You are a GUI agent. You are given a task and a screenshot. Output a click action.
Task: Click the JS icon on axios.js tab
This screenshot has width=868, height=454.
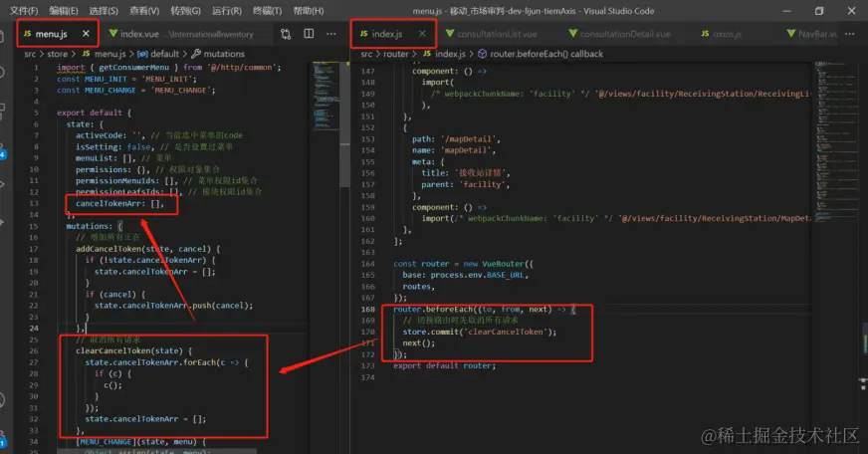point(705,34)
